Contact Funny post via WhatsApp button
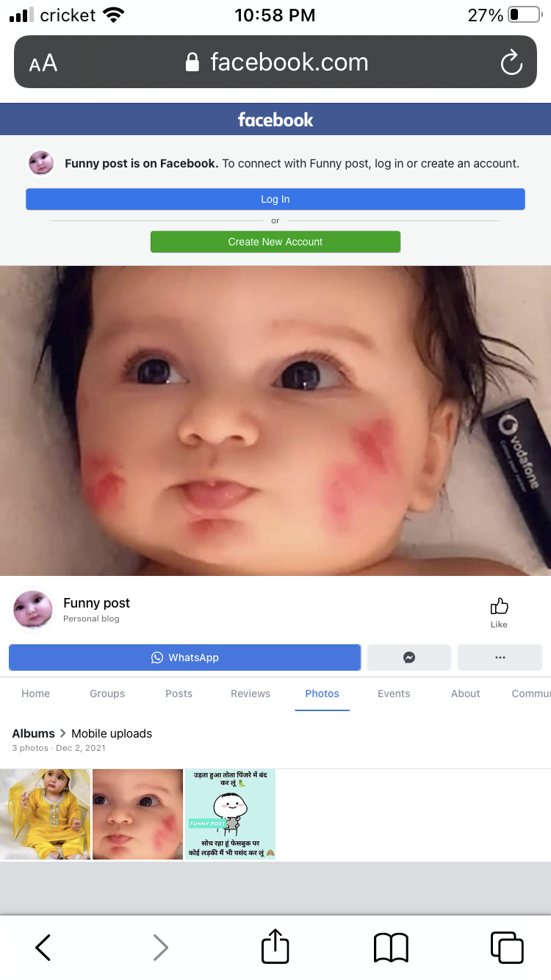The width and height of the screenshot is (551, 980). (184, 657)
